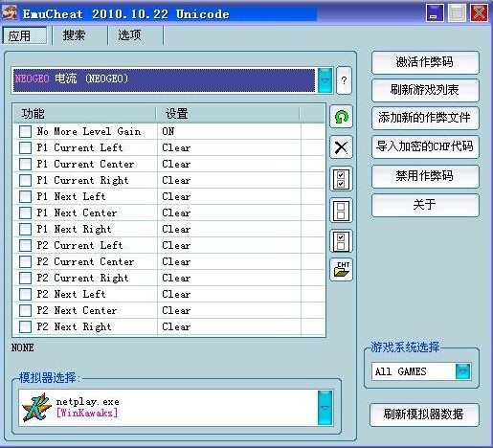This screenshot has width=493, height=448.
Task: Click the 激活作弊码 button
Action: pos(425,62)
